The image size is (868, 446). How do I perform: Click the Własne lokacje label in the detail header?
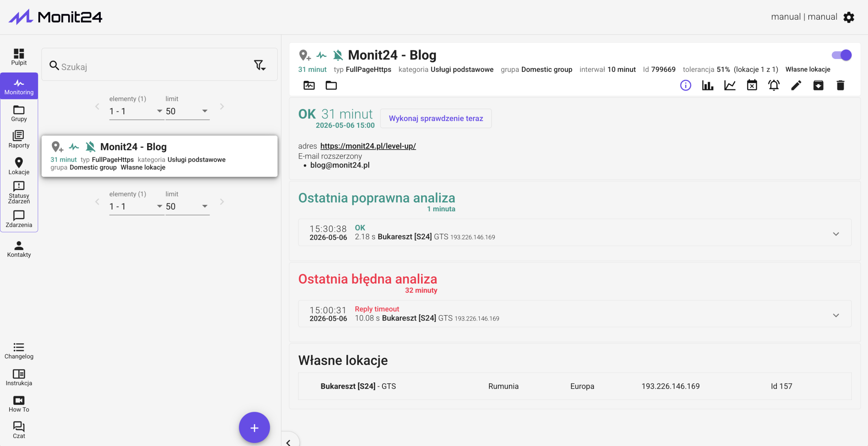pos(808,70)
